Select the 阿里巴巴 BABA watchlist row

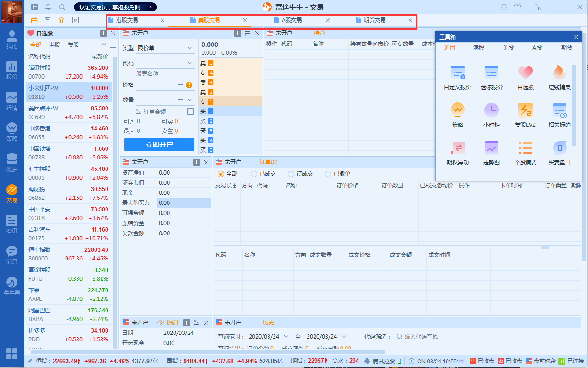(68, 315)
